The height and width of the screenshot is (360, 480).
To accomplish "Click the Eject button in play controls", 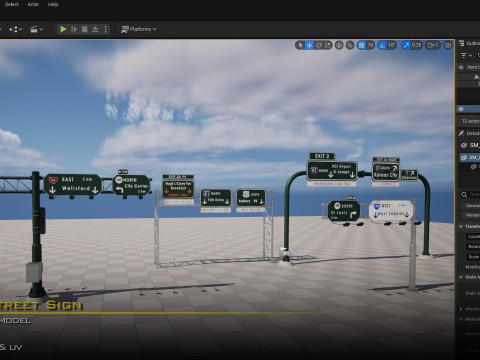I will pyautogui.click(x=95, y=29).
